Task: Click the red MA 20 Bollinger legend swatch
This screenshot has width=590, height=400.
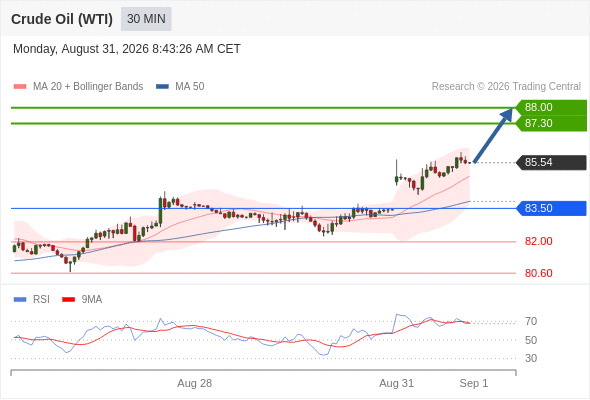Action: coord(20,87)
